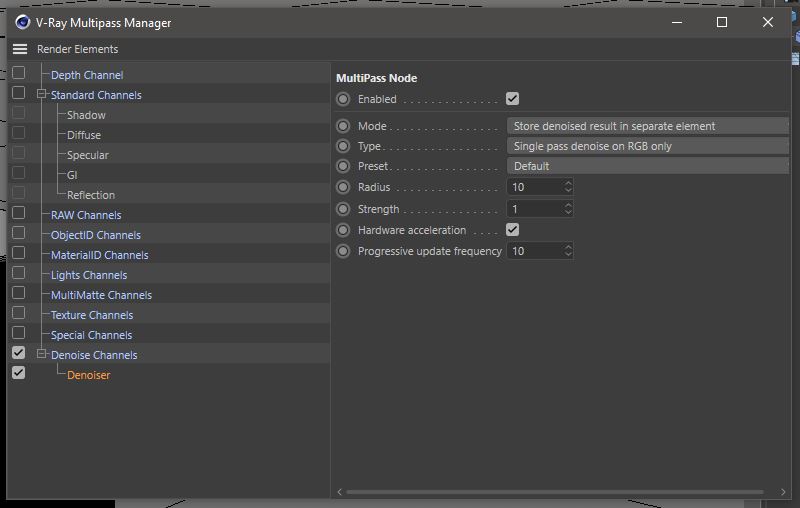Screen dimensions: 800x508
Task: Select the Depth Channel item
Action: point(87,75)
